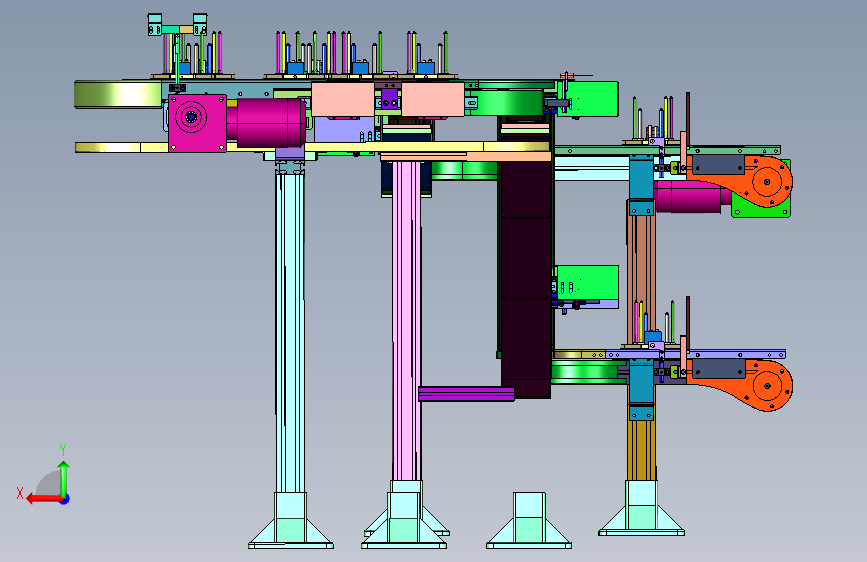Select the left salmon rectangular block
Screen dimensions: 867x562
coord(343,99)
